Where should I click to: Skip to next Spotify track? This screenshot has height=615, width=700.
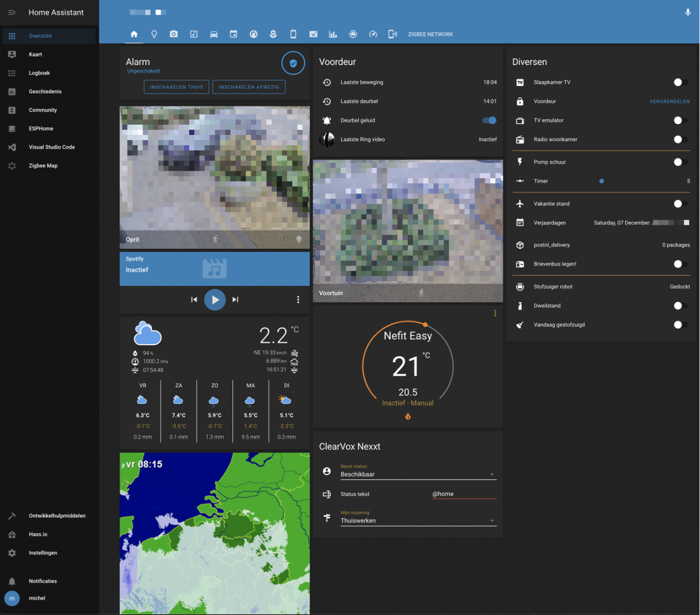tap(235, 300)
